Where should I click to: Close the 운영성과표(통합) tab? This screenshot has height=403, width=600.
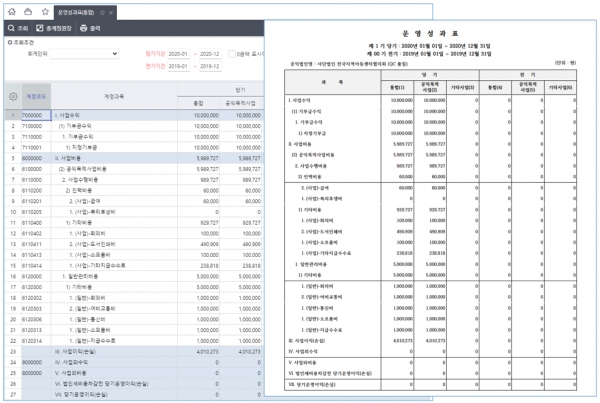pyautogui.click(x=111, y=13)
